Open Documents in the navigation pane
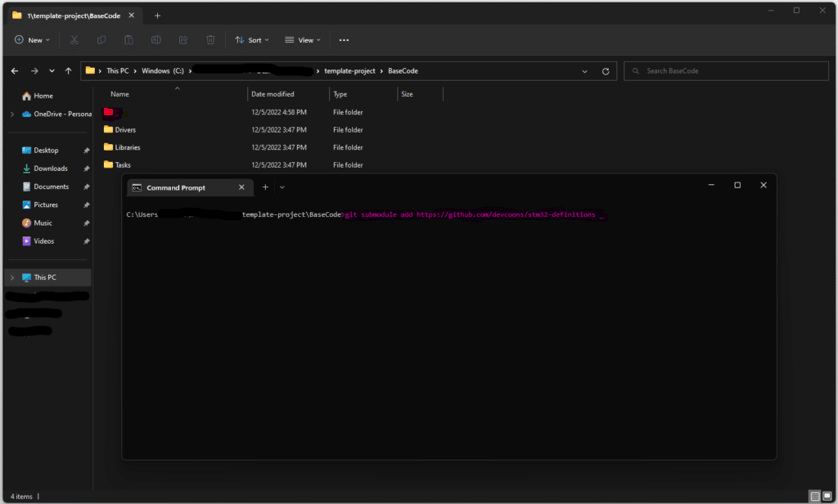Image resolution: width=838 pixels, height=504 pixels. click(x=46, y=187)
